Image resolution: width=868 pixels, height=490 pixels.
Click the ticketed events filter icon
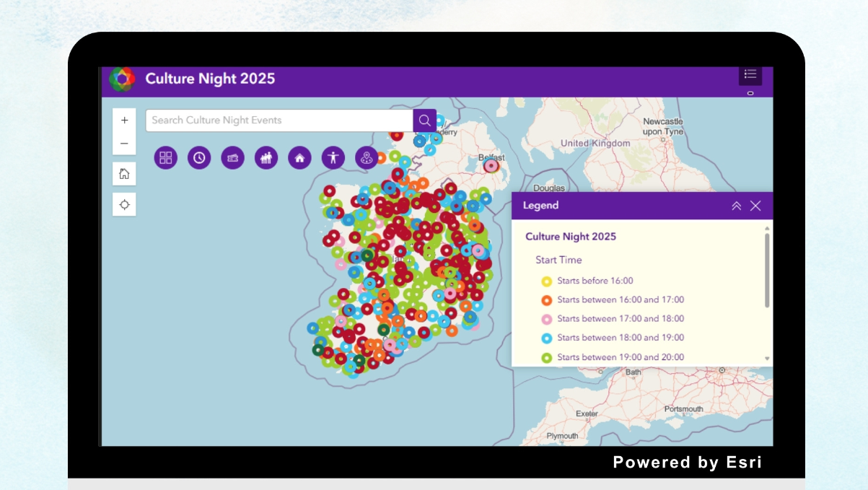click(232, 157)
